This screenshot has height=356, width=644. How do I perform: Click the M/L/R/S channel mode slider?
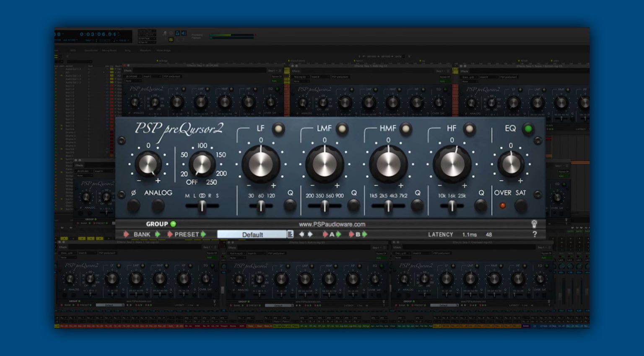[202, 205]
